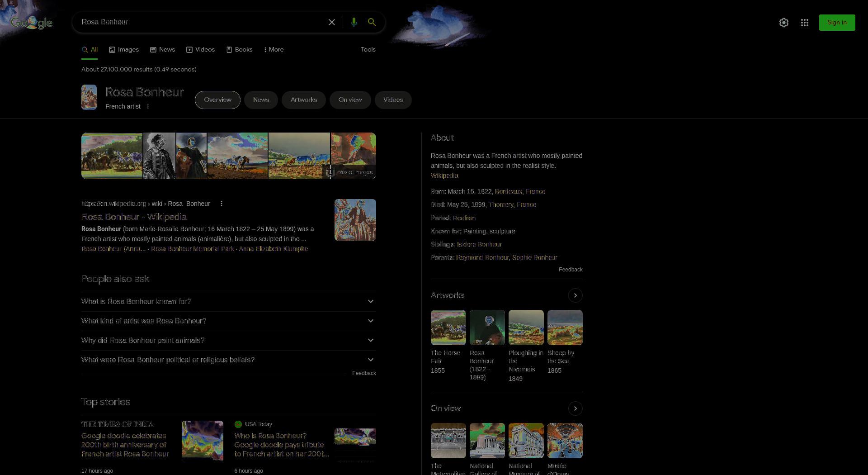This screenshot has width=868, height=475.
Task: Click More images overlay button
Action: (x=350, y=172)
